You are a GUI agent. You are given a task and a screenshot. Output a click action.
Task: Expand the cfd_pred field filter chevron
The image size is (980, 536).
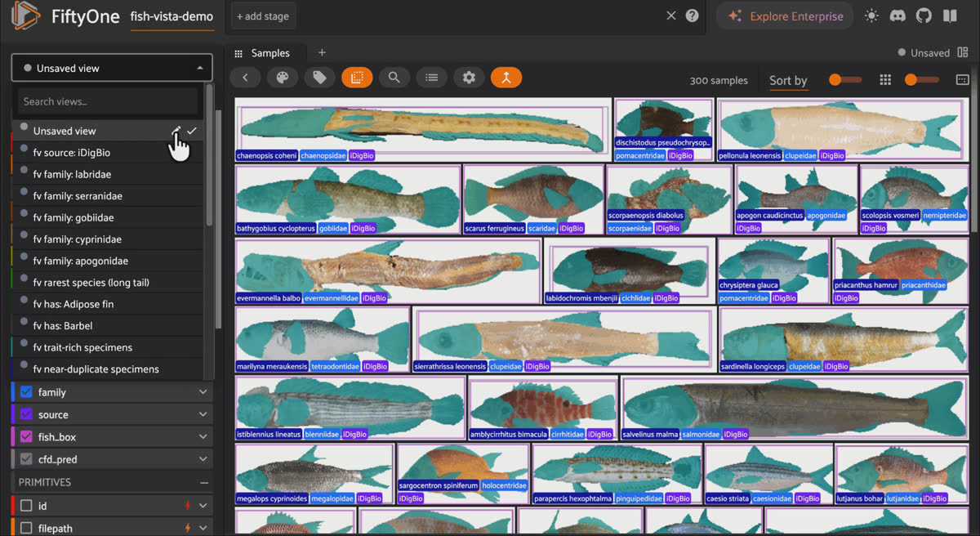pyautogui.click(x=203, y=458)
